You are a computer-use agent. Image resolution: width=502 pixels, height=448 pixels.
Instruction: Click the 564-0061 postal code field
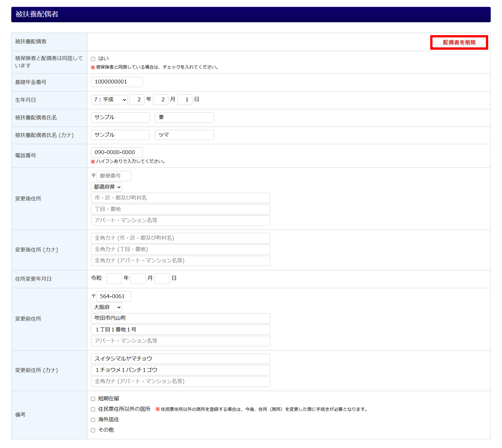(113, 296)
